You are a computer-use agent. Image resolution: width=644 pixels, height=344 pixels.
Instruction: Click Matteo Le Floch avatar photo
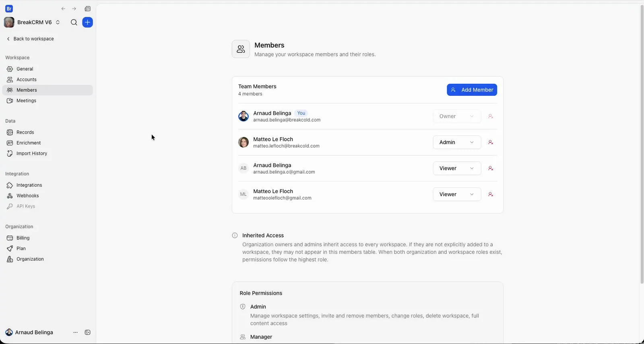pos(244,142)
